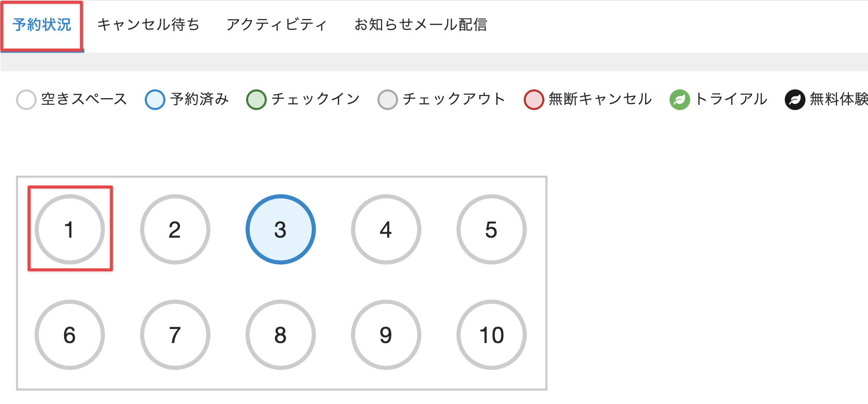This screenshot has width=868, height=404.
Task: Click the チェックイン green legend circle
Action: pos(256,100)
